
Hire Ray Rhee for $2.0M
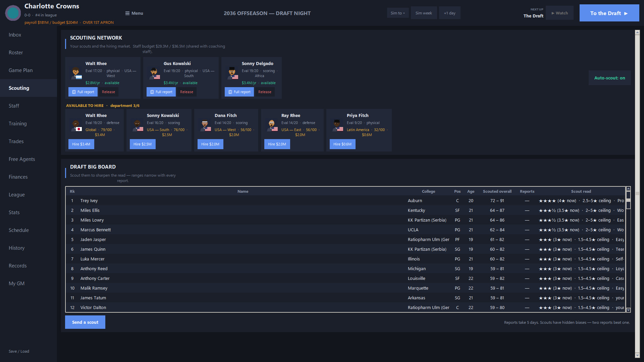(x=277, y=144)
